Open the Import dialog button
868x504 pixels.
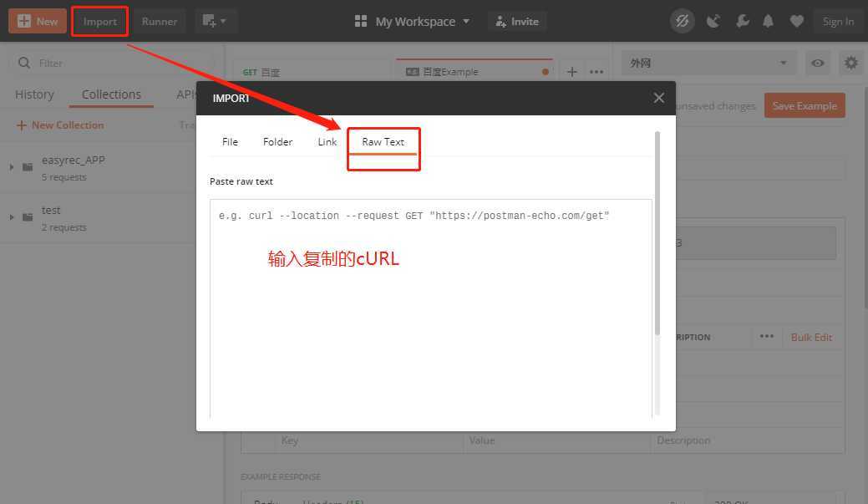(x=99, y=22)
